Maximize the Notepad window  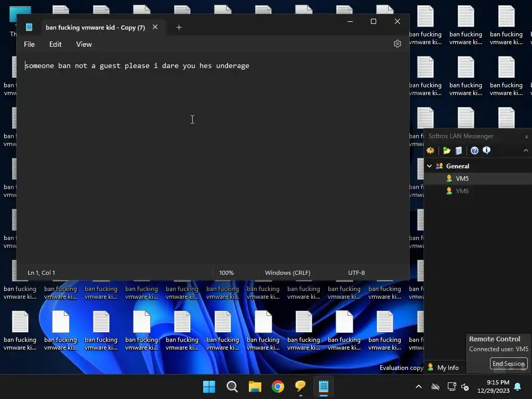tap(374, 21)
